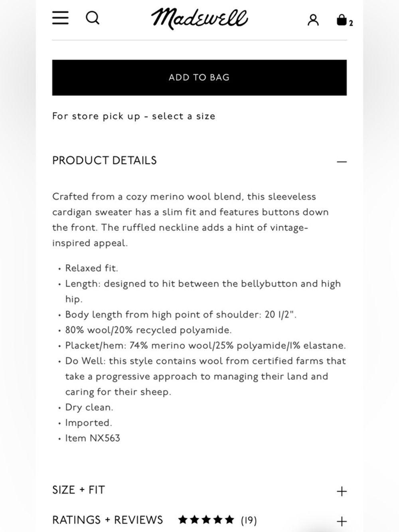Click the PRODUCT DETAILS heading
399x532 pixels.
pos(105,160)
